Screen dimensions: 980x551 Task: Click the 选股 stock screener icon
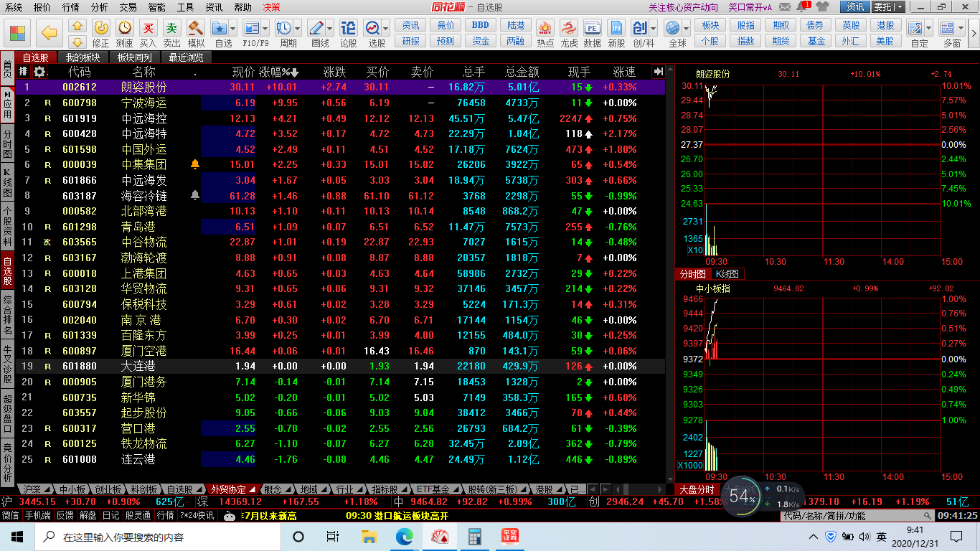pos(372,29)
